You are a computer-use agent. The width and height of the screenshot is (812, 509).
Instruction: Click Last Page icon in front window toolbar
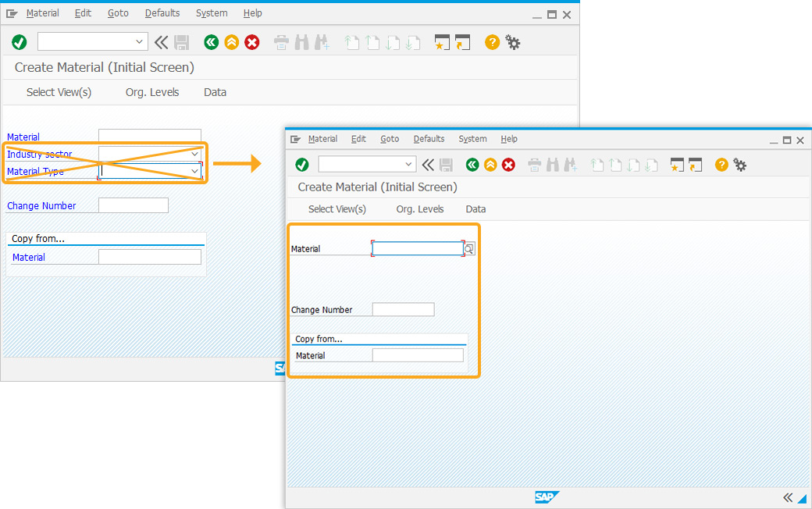click(651, 166)
